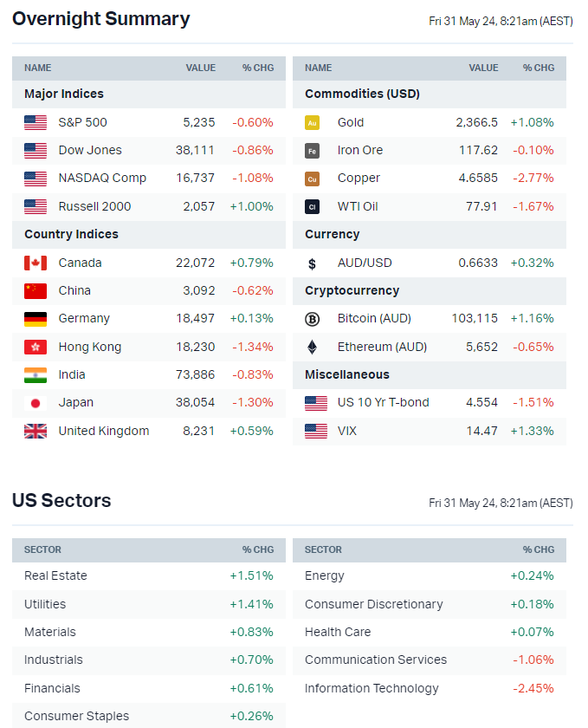Screen dimensions: 588x728
Task: Click the AUD/USD dollar icon
Action: tap(312, 263)
